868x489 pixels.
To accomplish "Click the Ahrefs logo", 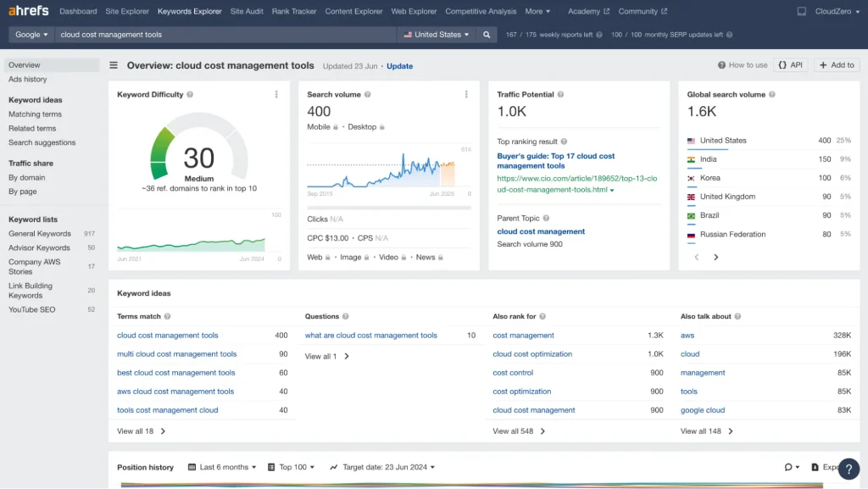I will tap(28, 10).
